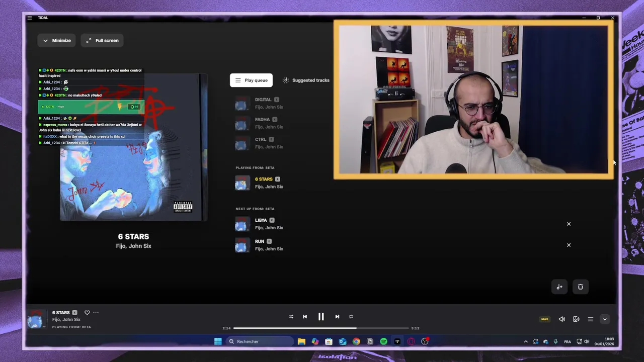Open Microsoft Store from taskbar
Image resolution: width=644 pixels, height=362 pixels.
pyautogui.click(x=329, y=341)
